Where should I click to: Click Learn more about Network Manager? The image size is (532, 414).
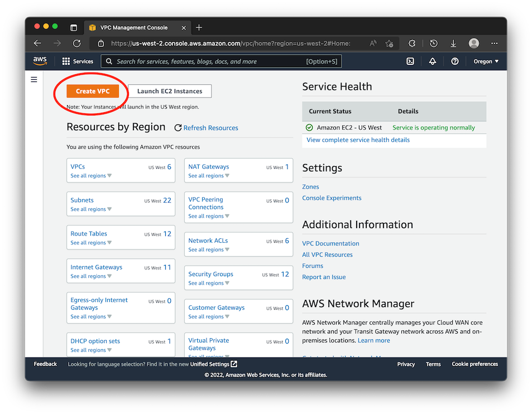[x=373, y=340]
